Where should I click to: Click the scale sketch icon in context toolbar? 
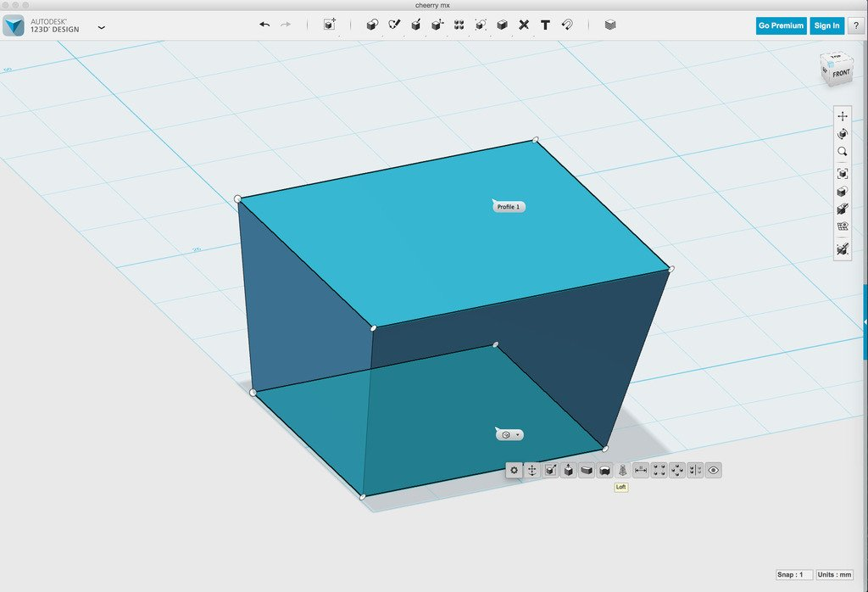point(550,470)
